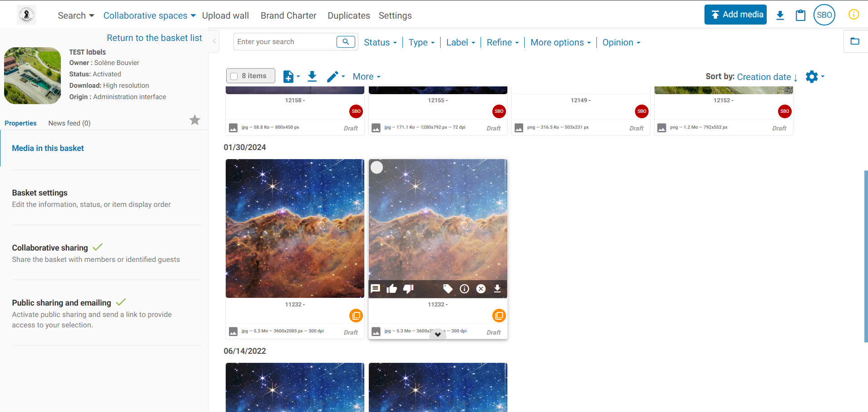Open second nebula thumbnail under 06/14/2022

[x=438, y=387]
